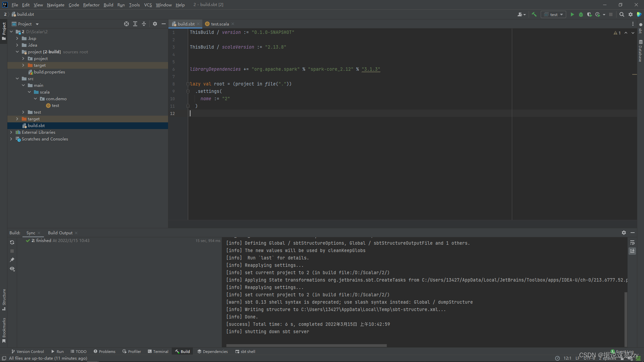Click the Build project hammer icon
Viewport: 644px width, 362px height.
[x=534, y=14]
